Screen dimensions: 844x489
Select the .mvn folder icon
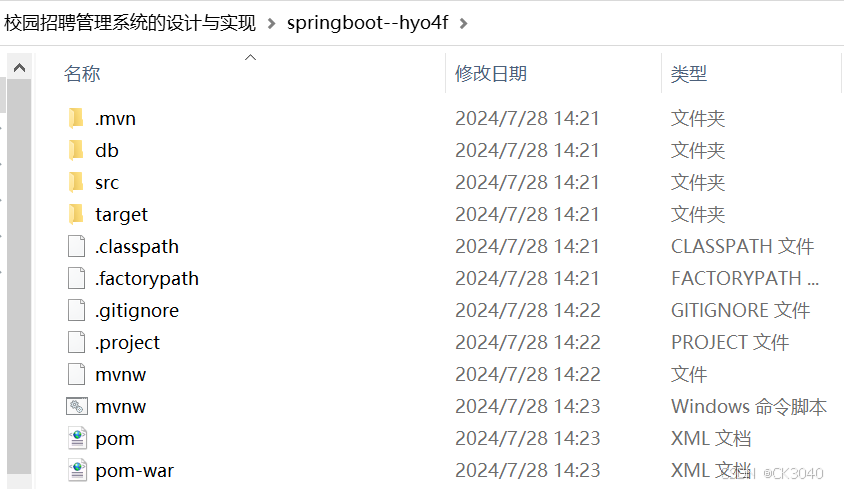point(76,118)
